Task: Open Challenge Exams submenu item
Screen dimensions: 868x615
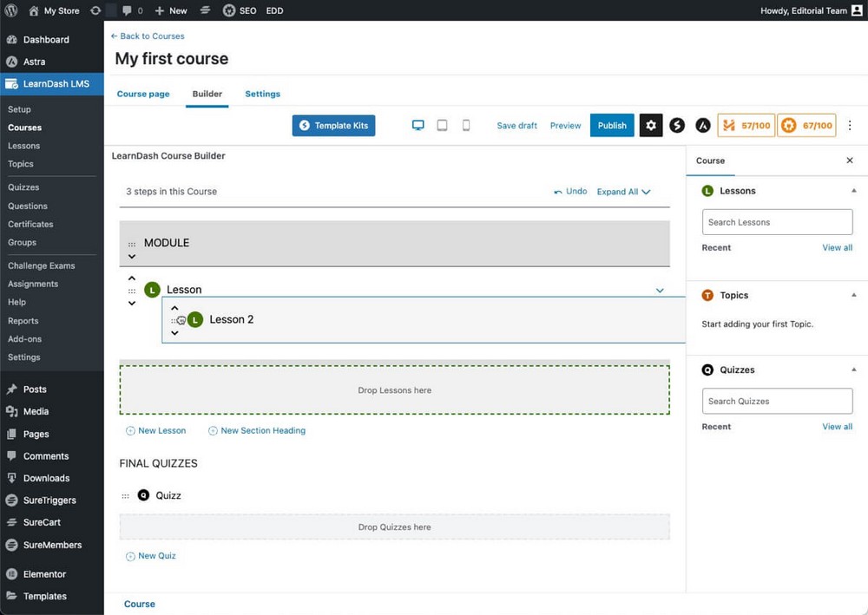Action: point(41,266)
